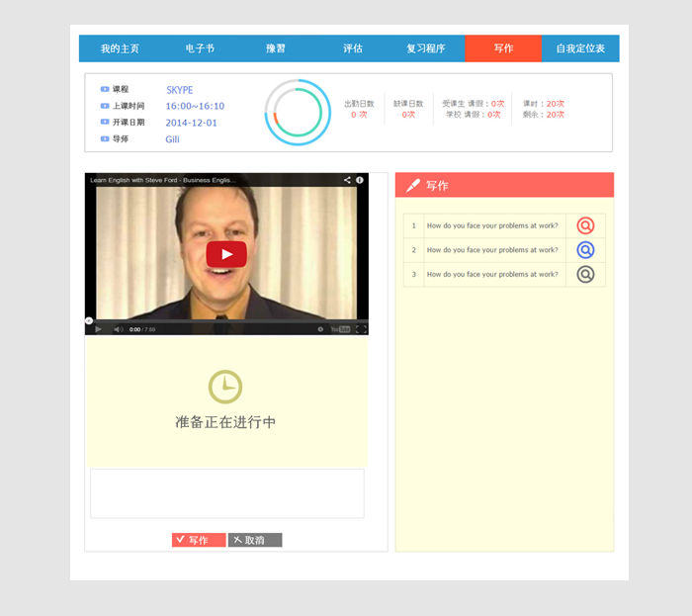Screen dimensions: 692x616
Task: Switch to the 电子书 tab
Action: [200, 48]
